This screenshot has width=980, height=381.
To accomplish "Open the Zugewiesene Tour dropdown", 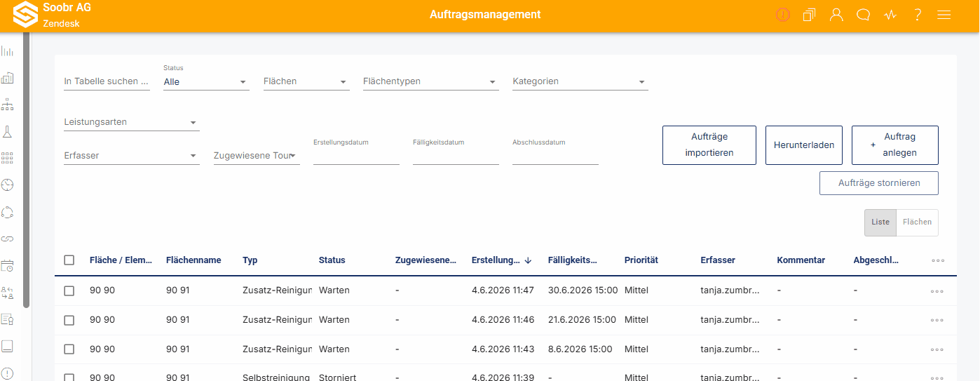I will tap(257, 156).
